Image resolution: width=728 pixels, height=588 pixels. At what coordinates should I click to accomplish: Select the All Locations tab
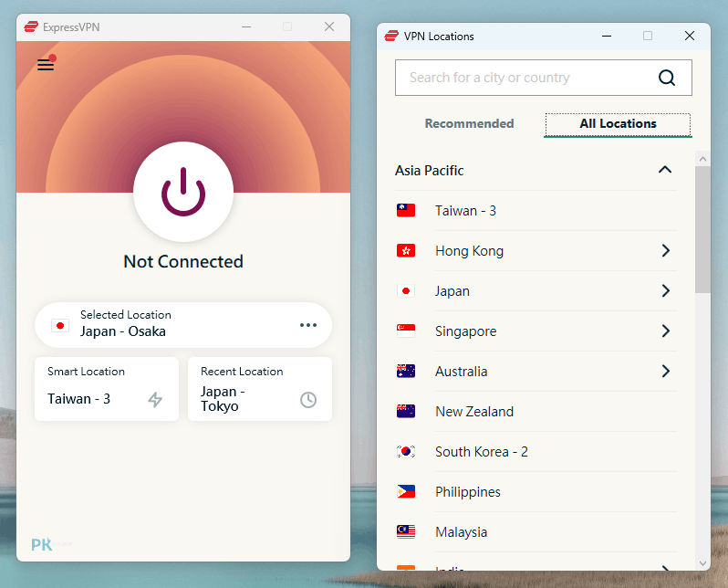click(x=618, y=124)
